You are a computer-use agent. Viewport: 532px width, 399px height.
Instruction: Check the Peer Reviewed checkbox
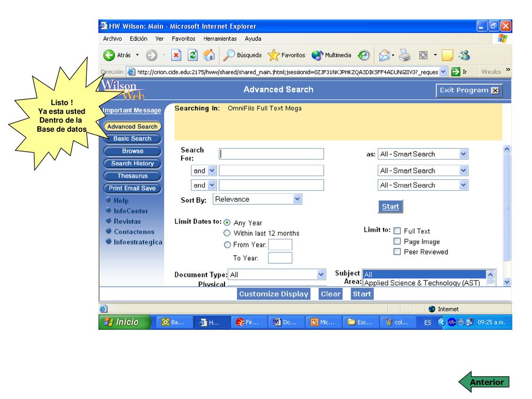[397, 251]
